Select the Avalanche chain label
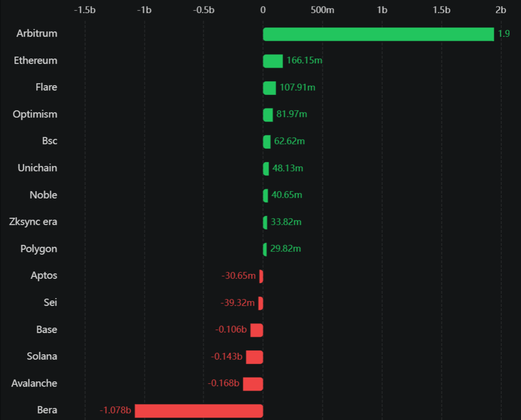The image size is (521, 420). [34, 383]
